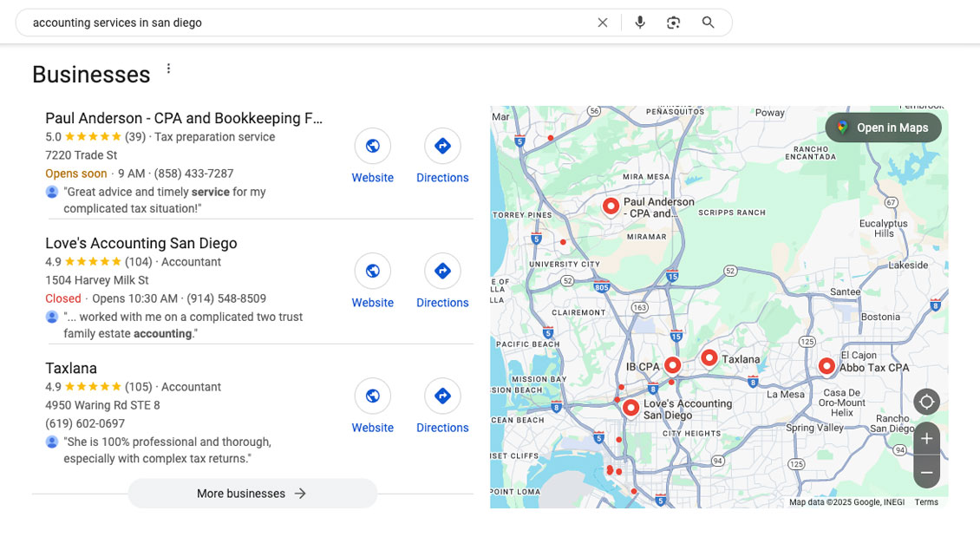980x537 pixels.
Task: Click inside the search input field
Action: [x=260, y=23]
